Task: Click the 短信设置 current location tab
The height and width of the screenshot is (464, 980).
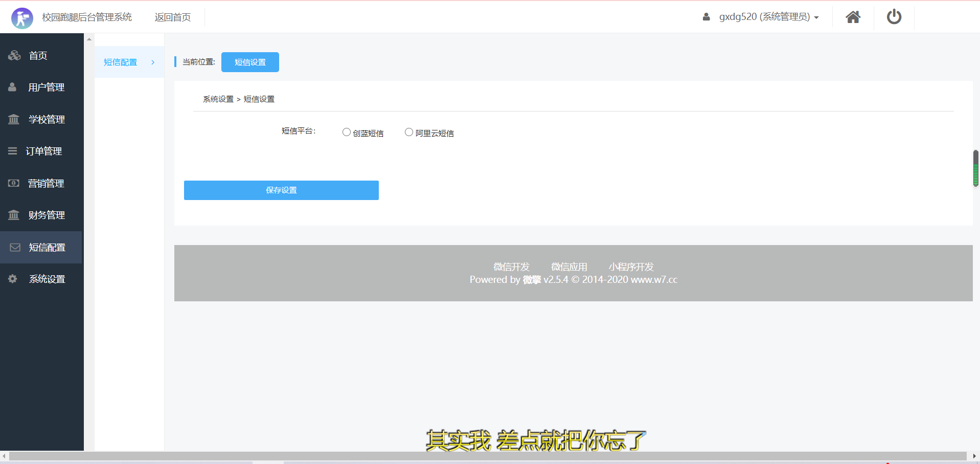Action: (250, 62)
